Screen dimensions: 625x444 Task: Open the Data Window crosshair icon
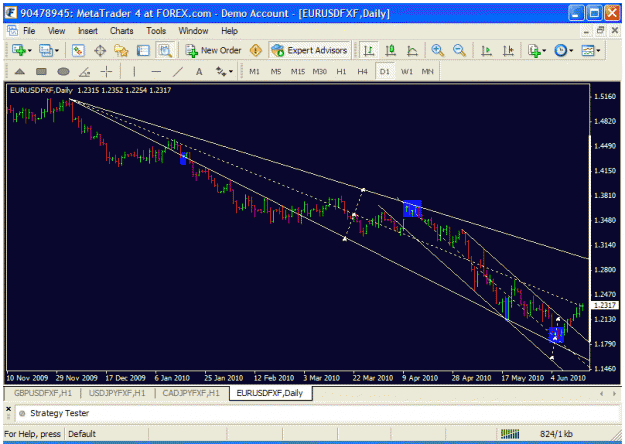[100, 51]
